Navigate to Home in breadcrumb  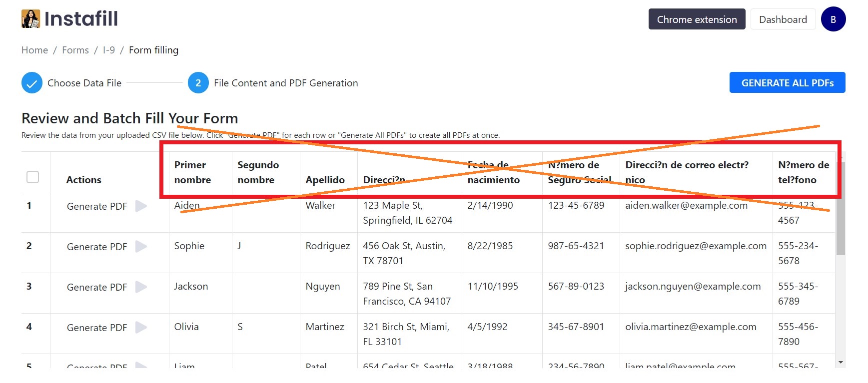[34, 50]
